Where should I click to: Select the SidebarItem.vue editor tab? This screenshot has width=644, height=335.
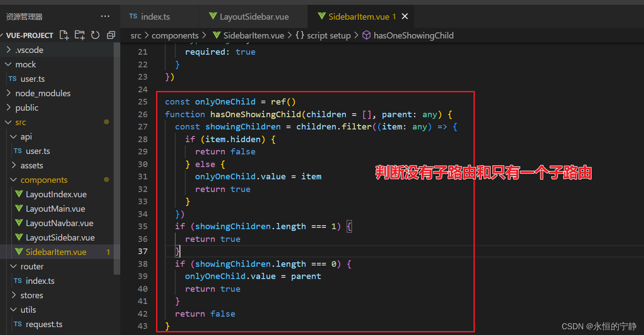tap(361, 17)
